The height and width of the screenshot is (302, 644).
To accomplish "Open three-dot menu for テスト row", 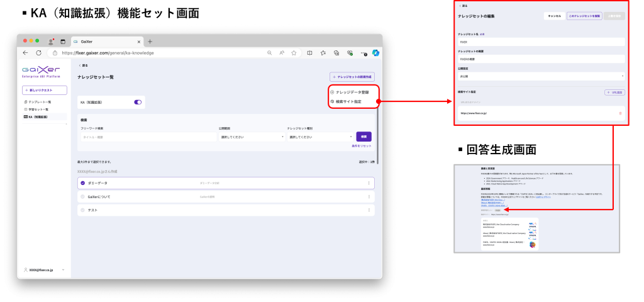I will pos(369,210).
